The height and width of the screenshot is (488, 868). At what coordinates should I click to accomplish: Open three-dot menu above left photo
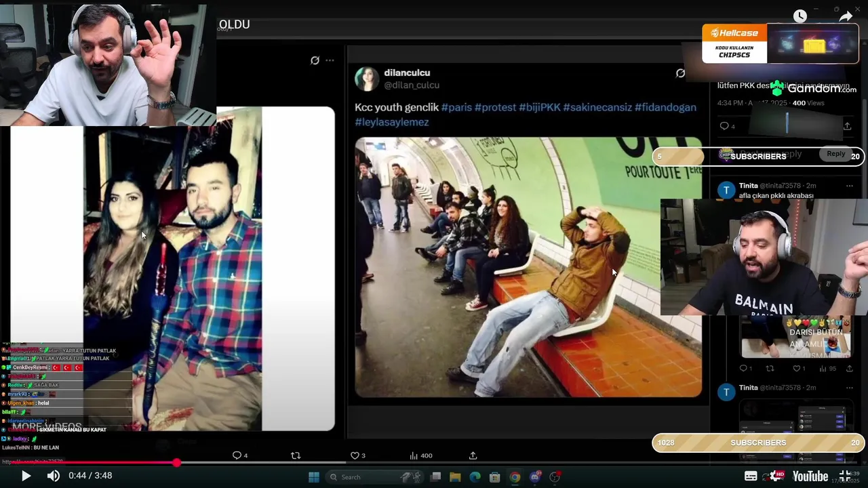point(330,60)
